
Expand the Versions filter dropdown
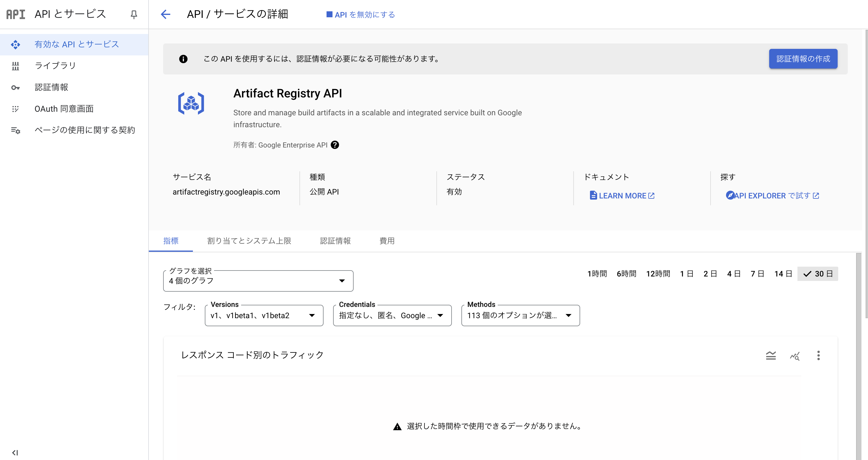[264, 316]
